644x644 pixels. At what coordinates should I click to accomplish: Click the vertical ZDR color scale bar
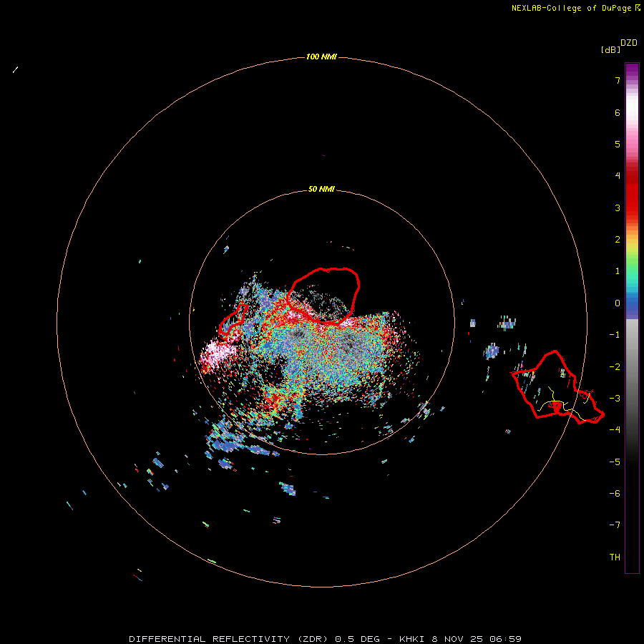point(632,318)
